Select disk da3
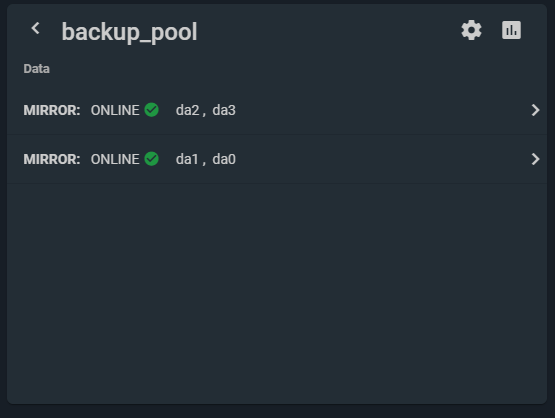555x418 pixels. (224, 110)
